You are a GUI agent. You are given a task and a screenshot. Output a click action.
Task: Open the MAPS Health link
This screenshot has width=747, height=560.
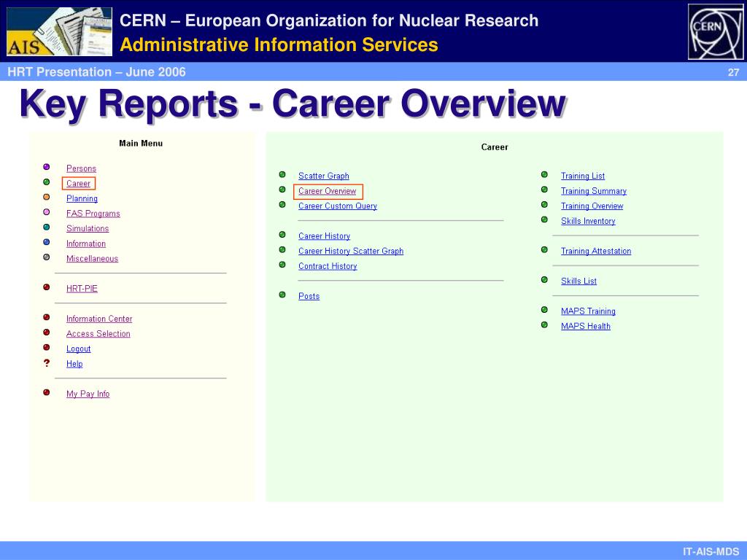[586, 326]
